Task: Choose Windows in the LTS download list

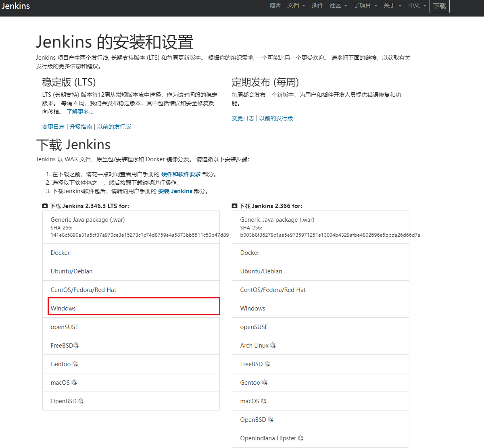Action: (x=131, y=308)
